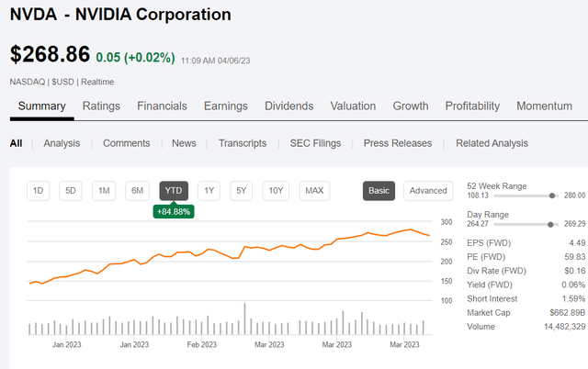Select the YTD chart range
The height and width of the screenshot is (369, 588).
pos(174,191)
